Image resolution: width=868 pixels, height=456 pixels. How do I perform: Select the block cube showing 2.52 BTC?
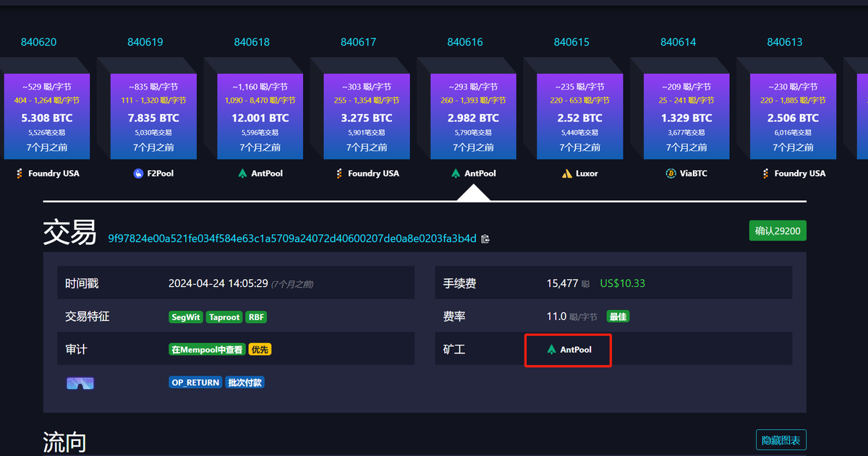[580, 116]
